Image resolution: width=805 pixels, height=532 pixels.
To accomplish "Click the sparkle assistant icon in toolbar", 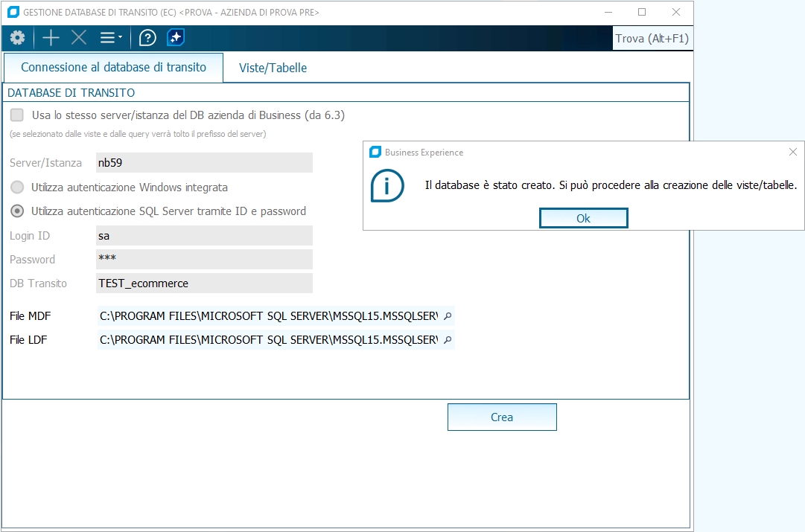I will point(176,37).
